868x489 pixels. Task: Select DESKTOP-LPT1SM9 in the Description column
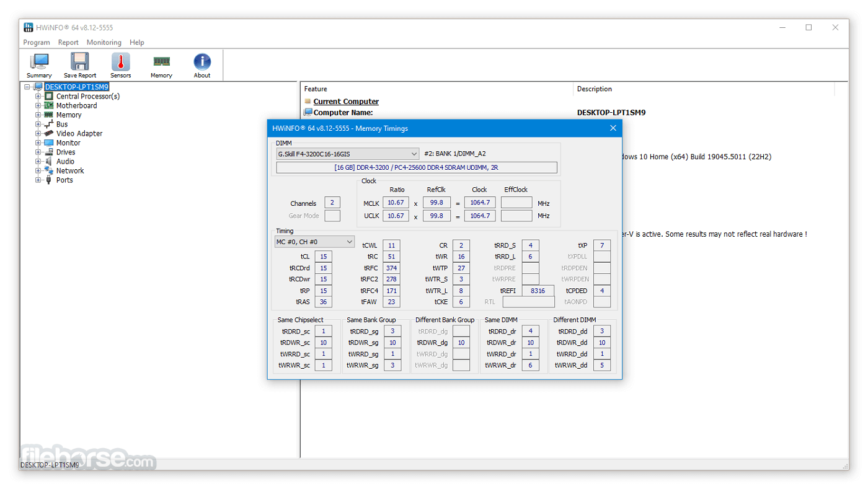(611, 113)
